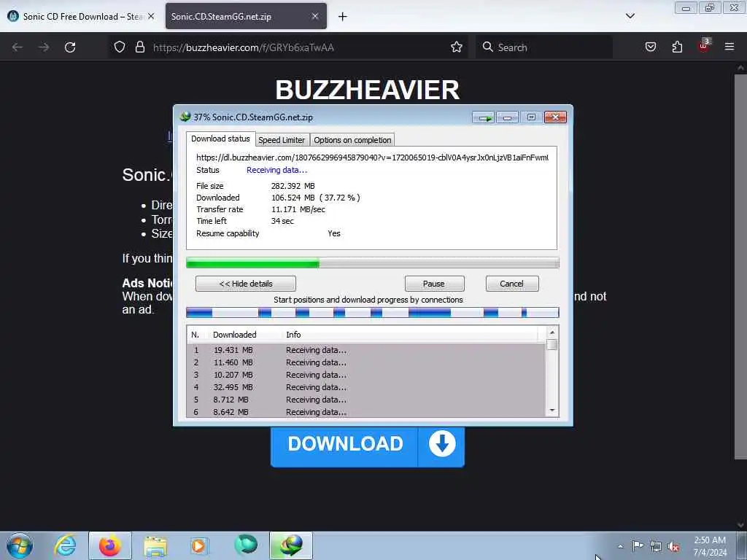Select connection row 6 with 8.642 MB
This screenshot has width=747, height=560.
[x=366, y=412]
